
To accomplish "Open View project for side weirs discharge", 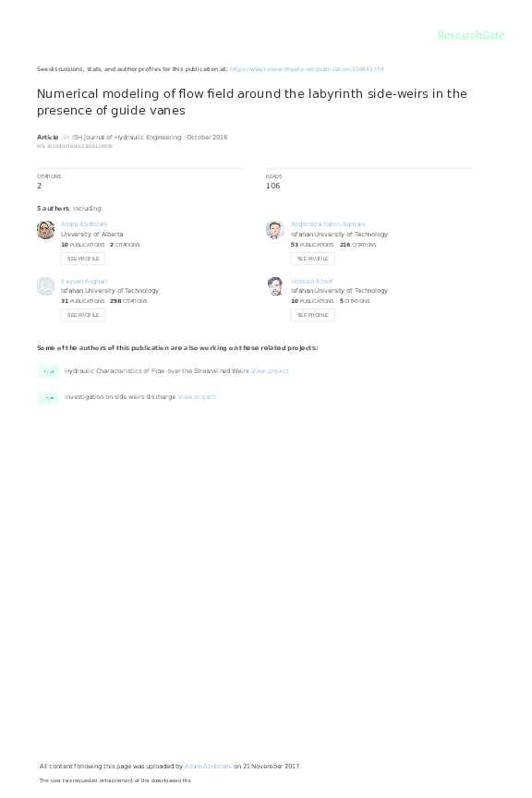I will point(197,396).
